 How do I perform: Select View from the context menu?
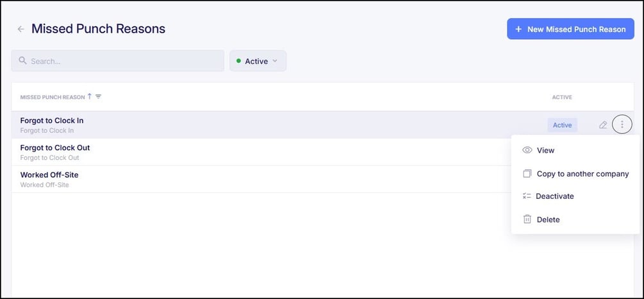click(545, 150)
